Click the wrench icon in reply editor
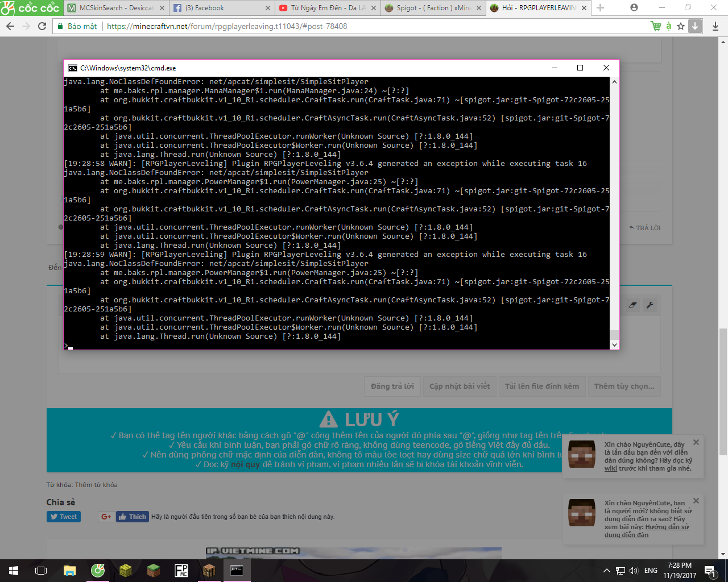The height and width of the screenshot is (582, 728). (x=650, y=305)
